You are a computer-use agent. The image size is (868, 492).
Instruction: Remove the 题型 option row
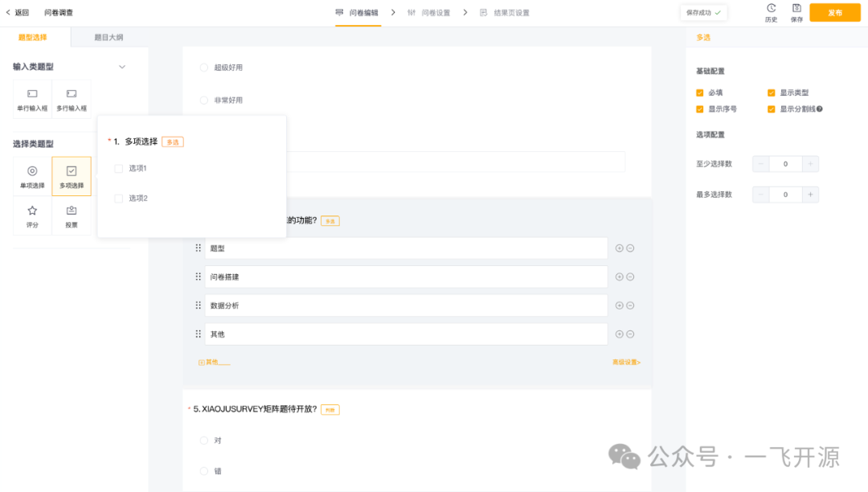point(630,248)
